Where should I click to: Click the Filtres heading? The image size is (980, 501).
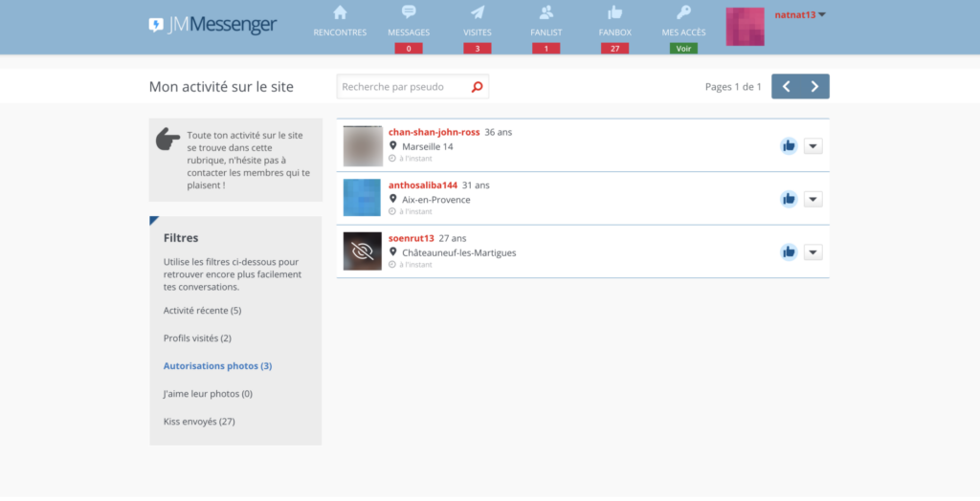(181, 238)
